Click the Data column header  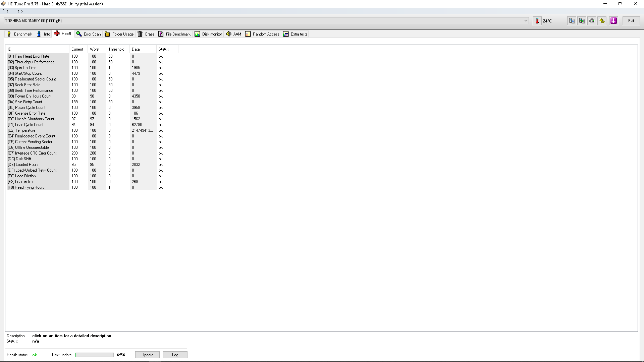click(x=143, y=49)
